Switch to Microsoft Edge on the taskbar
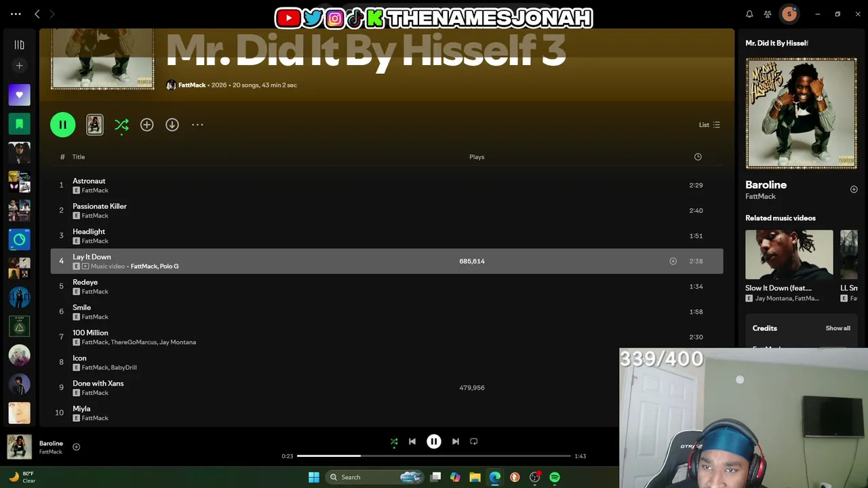Viewport: 868px width, 488px height. coord(495,477)
